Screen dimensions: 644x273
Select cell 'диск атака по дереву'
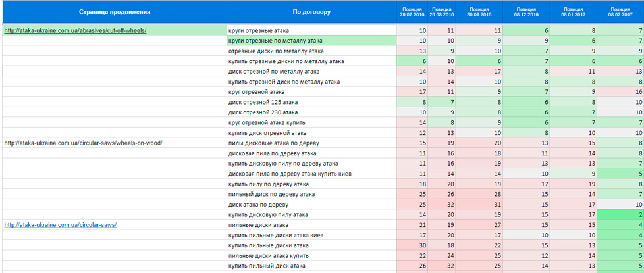[x=311, y=205]
